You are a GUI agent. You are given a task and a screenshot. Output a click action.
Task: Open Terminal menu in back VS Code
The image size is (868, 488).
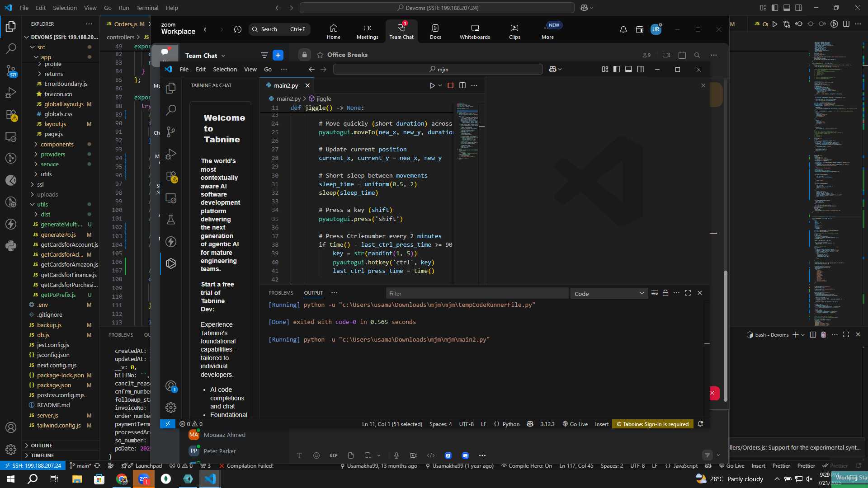coord(147,8)
